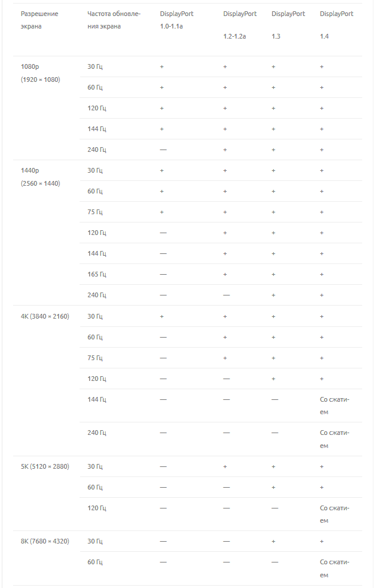Click the DisplayPort 1.2-1.2a column header
Viewport: 377px width, 588px height.
point(240,25)
